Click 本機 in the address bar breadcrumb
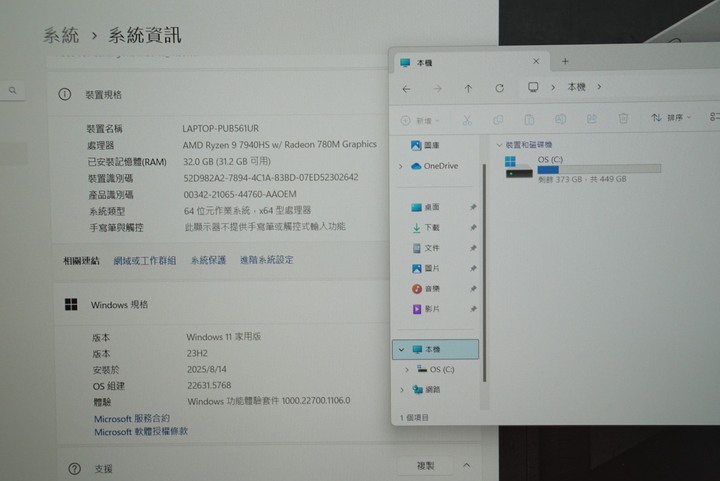Viewport: 720px width, 481px height. tap(576, 87)
